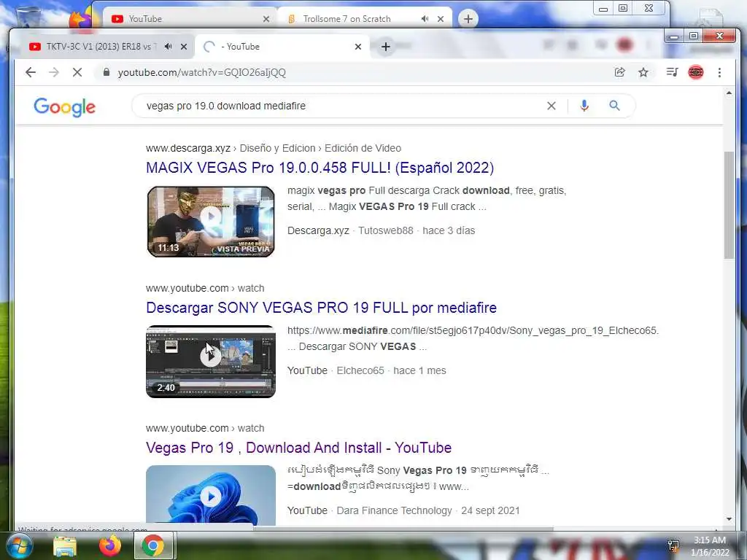Open the Chrome profile avatar
The height and width of the screenshot is (560, 747).
(695, 72)
